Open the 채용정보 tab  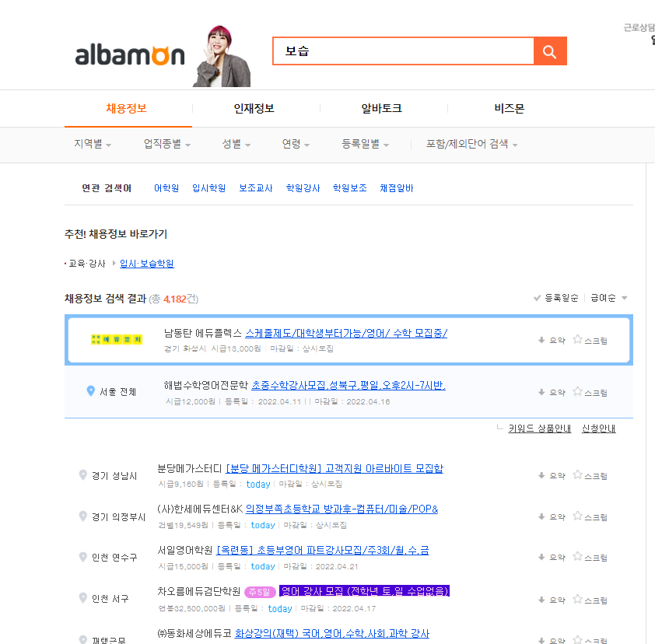(126, 109)
